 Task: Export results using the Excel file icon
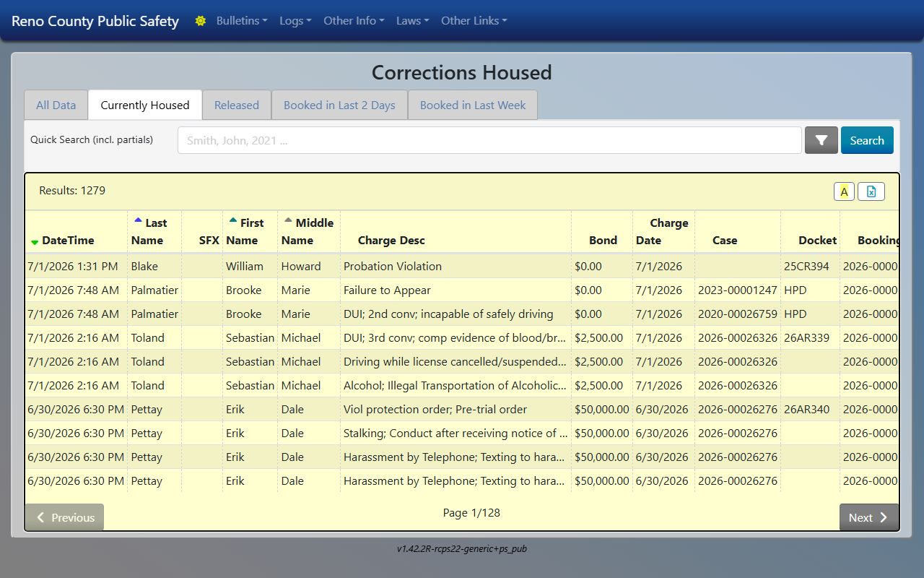[871, 191]
